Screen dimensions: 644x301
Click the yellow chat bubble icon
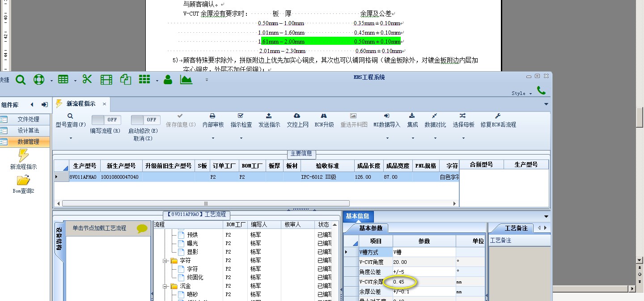pyautogui.click(x=142, y=228)
